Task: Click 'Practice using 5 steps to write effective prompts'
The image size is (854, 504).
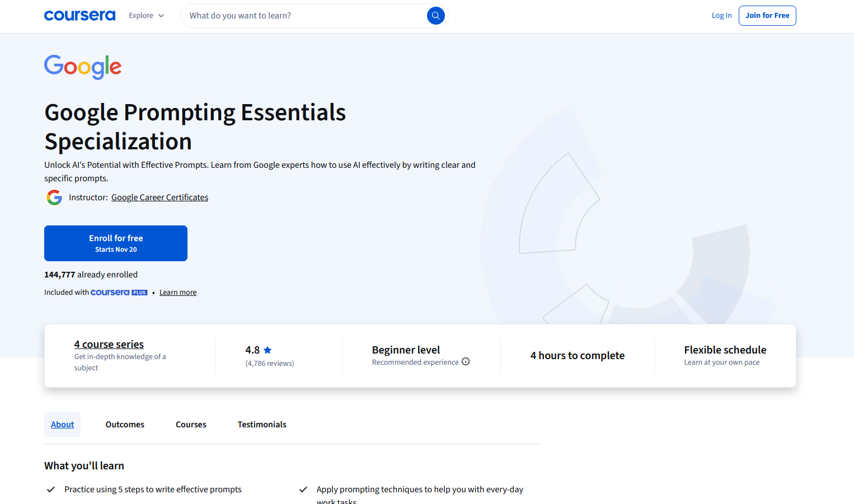Action: [x=153, y=489]
